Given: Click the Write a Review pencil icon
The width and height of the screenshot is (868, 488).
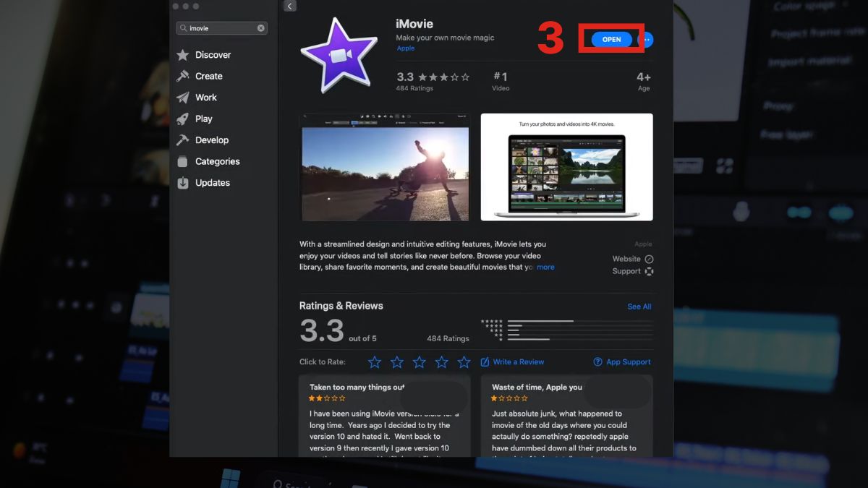Looking at the screenshot, I should click(x=485, y=362).
